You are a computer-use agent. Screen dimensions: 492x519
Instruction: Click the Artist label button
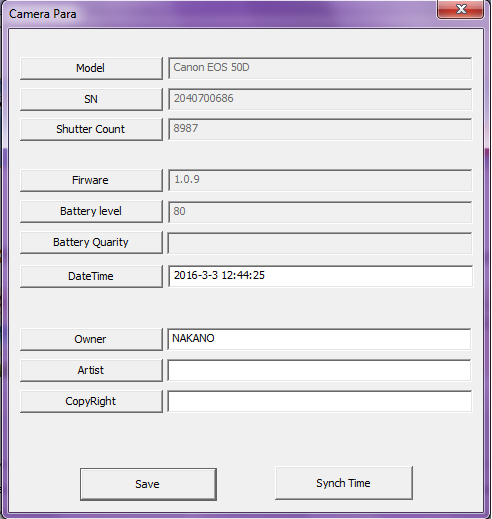[x=91, y=370]
